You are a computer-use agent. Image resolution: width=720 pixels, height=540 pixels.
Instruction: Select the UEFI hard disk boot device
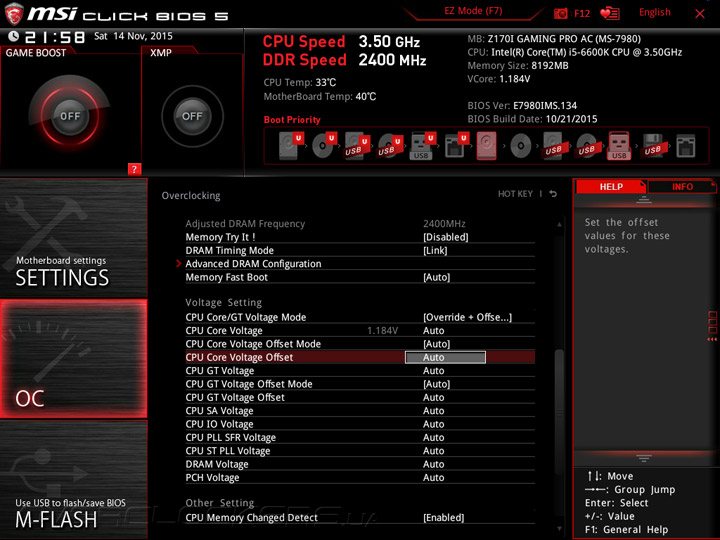point(291,146)
